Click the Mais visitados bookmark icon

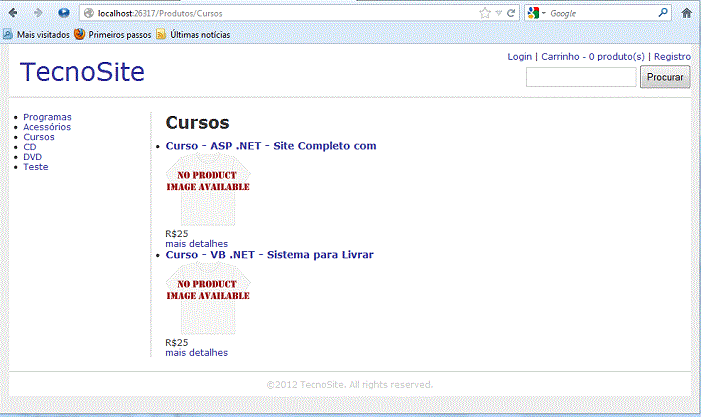(x=8, y=34)
